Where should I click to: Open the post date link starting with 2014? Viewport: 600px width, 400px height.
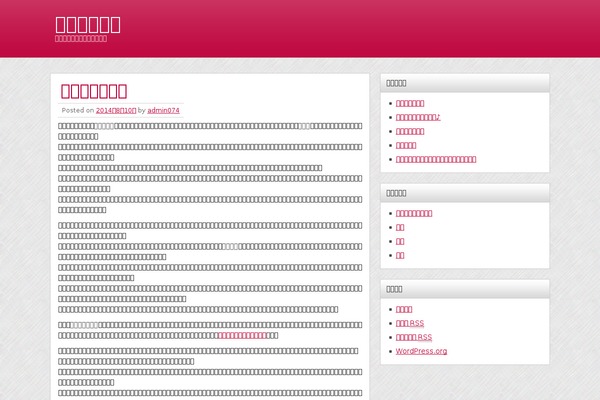[116, 110]
